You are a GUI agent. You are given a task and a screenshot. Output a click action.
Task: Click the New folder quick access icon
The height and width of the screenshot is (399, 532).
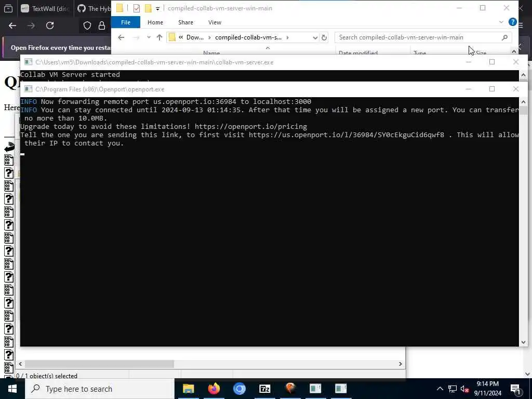coord(148,8)
